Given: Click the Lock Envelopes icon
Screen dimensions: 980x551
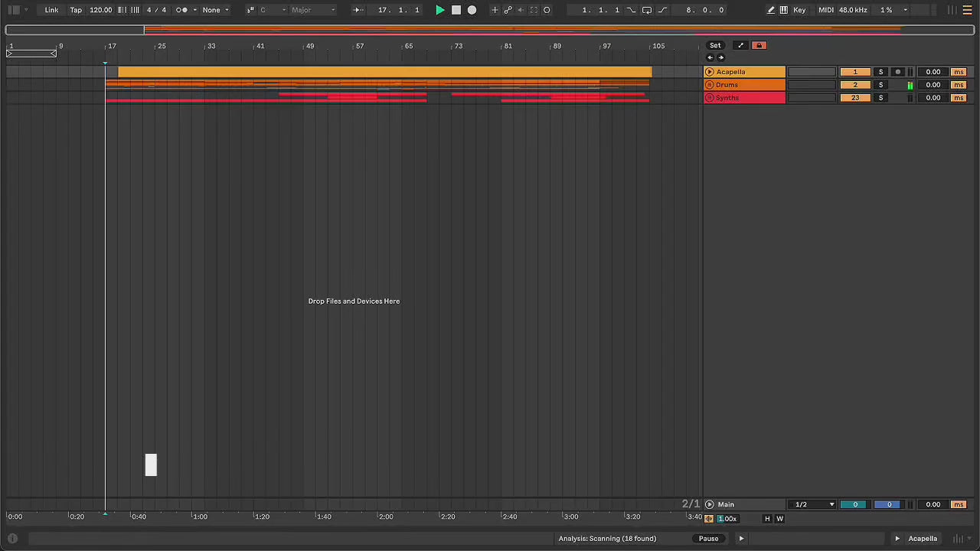Looking at the screenshot, I should (759, 45).
